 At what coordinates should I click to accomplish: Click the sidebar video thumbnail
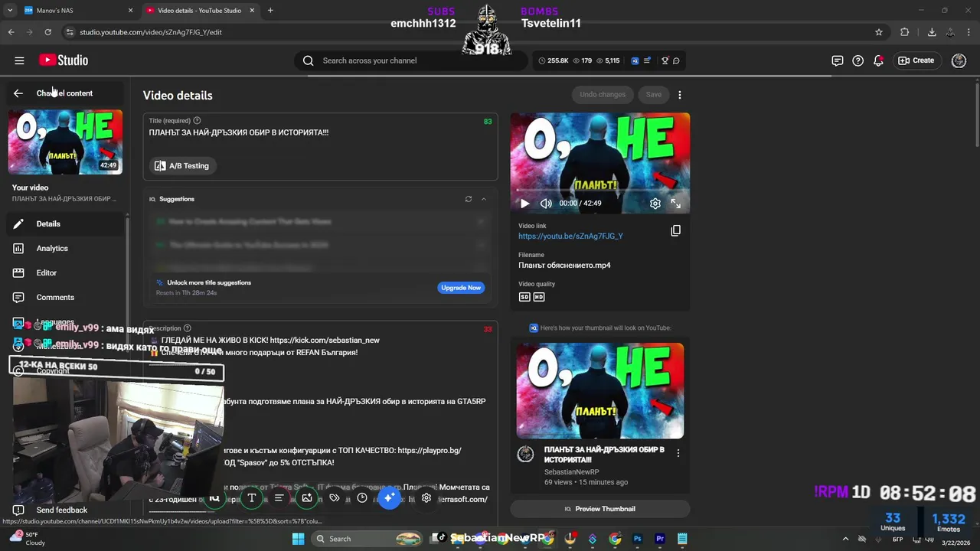(x=65, y=142)
